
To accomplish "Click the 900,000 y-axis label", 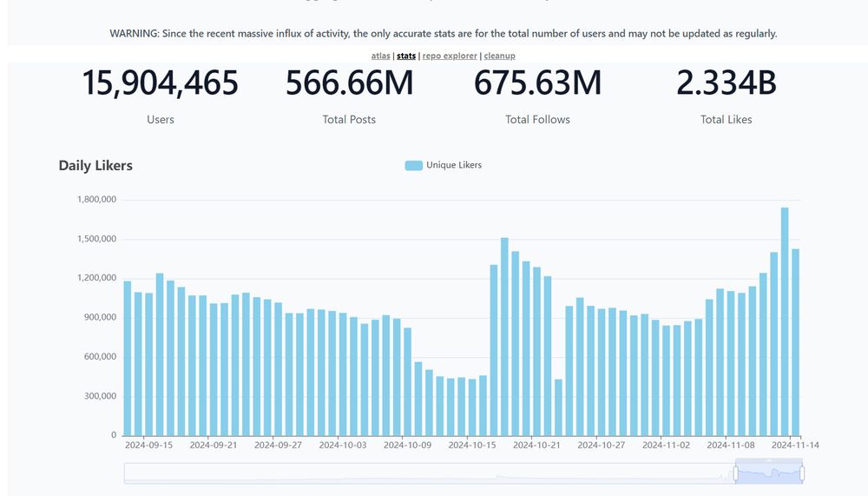I will [100, 318].
